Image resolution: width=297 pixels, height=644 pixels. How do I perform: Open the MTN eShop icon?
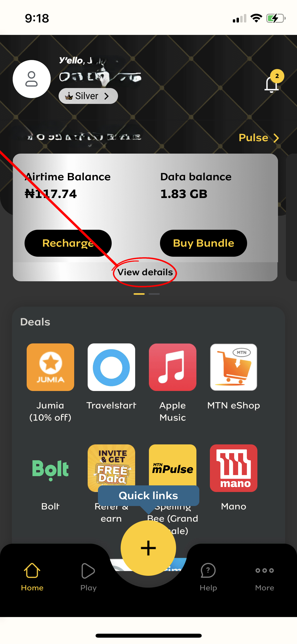point(234,367)
